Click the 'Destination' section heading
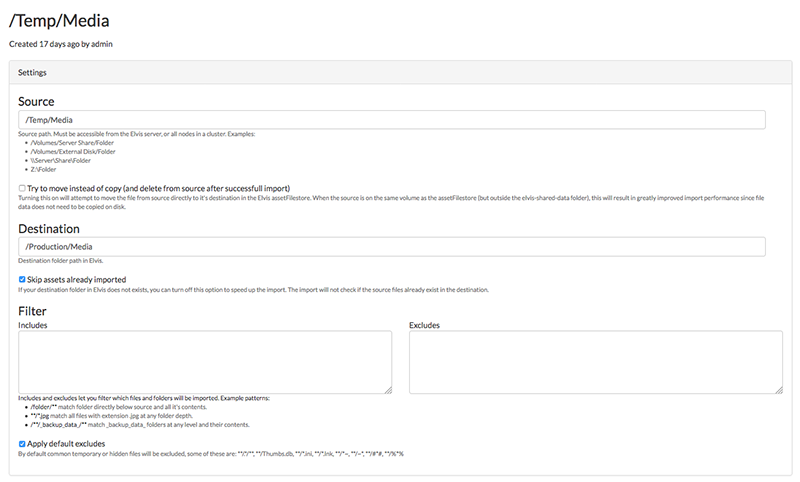 click(49, 229)
